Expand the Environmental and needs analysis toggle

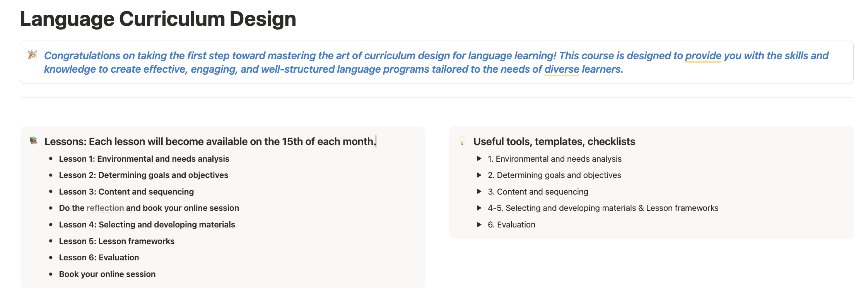[x=479, y=159]
